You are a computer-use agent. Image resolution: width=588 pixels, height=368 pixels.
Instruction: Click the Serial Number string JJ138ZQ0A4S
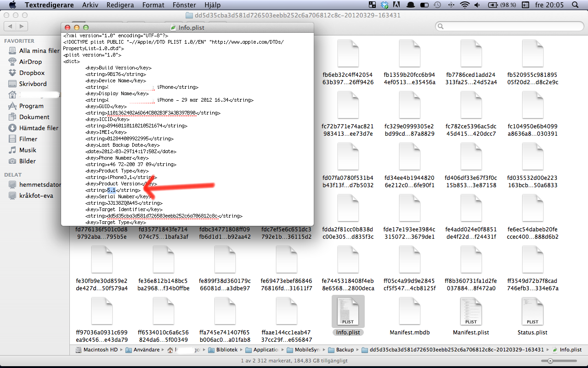click(x=122, y=203)
